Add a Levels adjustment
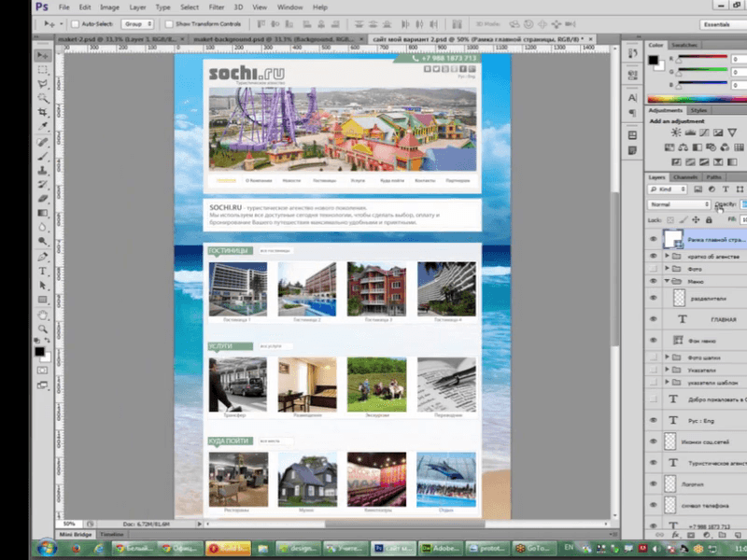The width and height of the screenshot is (747, 560). coord(690,133)
